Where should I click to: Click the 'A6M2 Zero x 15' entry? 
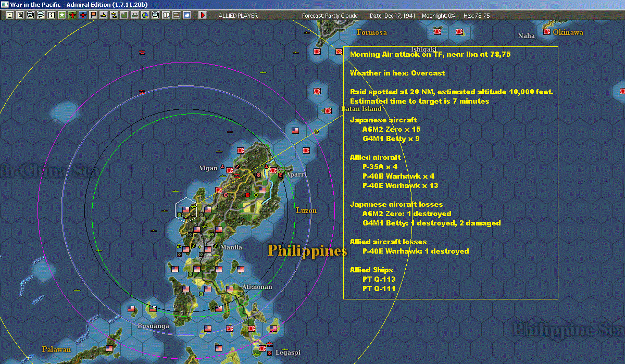click(x=392, y=129)
